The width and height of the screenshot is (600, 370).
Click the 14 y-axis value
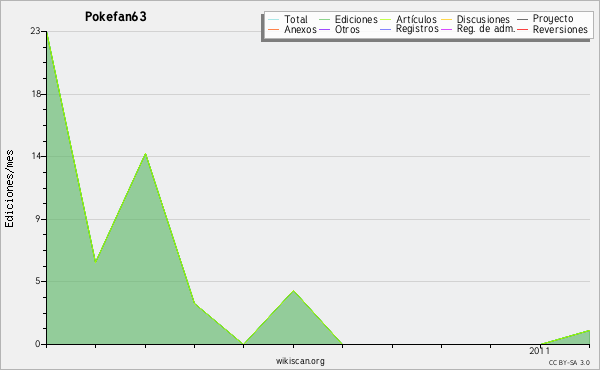click(36, 156)
